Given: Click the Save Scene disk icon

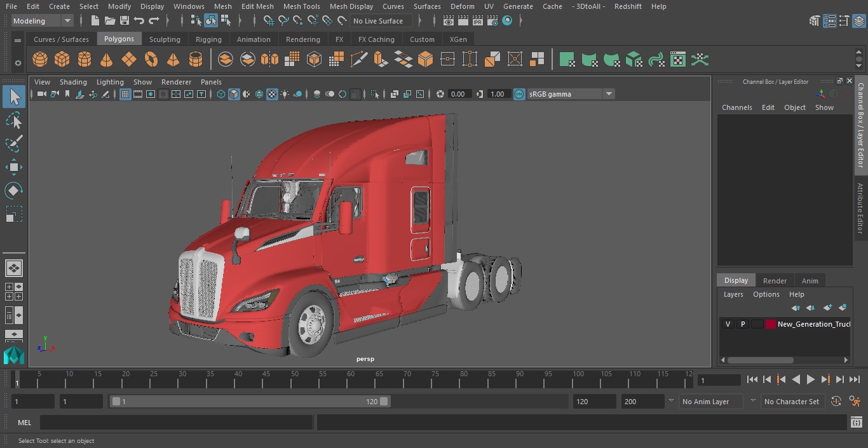Looking at the screenshot, I should click(x=125, y=21).
